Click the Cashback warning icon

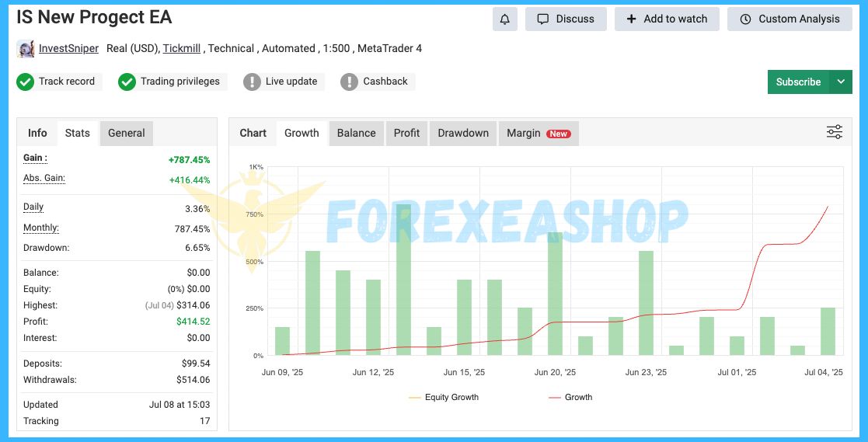[350, 82]
